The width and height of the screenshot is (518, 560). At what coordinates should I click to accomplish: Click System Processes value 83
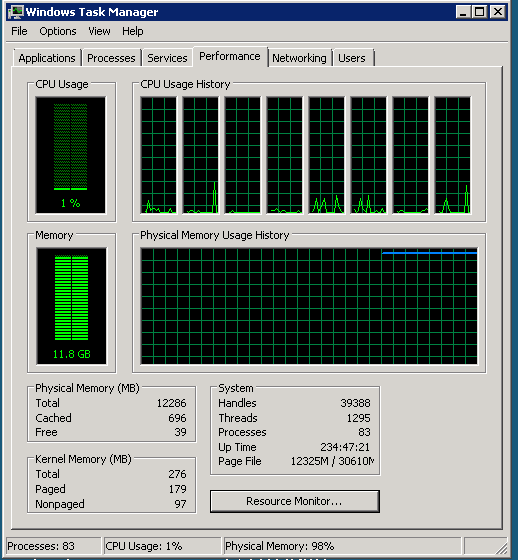coord(364,432)
